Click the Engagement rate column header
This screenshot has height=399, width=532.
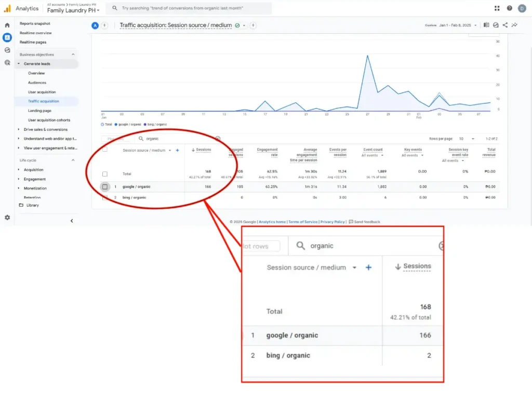(268, 152)
